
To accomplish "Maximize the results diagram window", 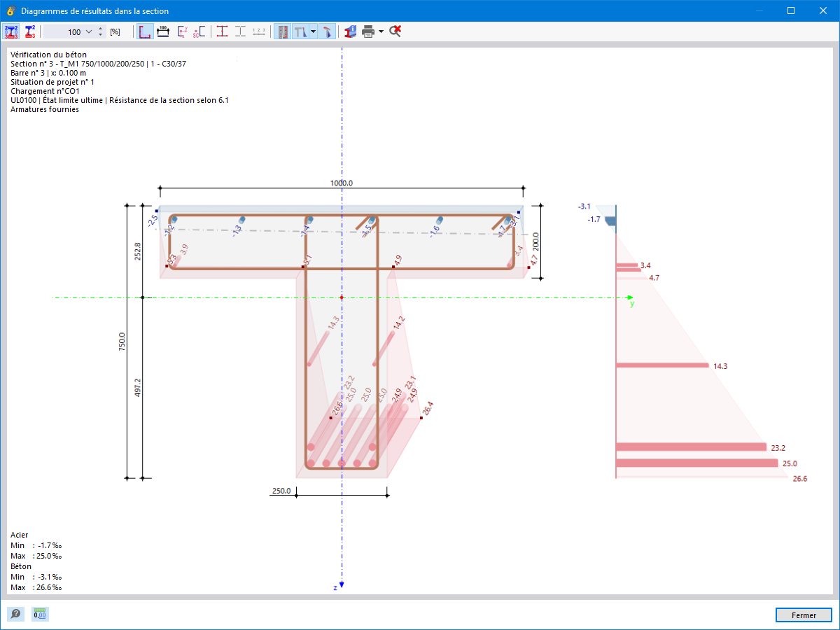I will 790,10.
